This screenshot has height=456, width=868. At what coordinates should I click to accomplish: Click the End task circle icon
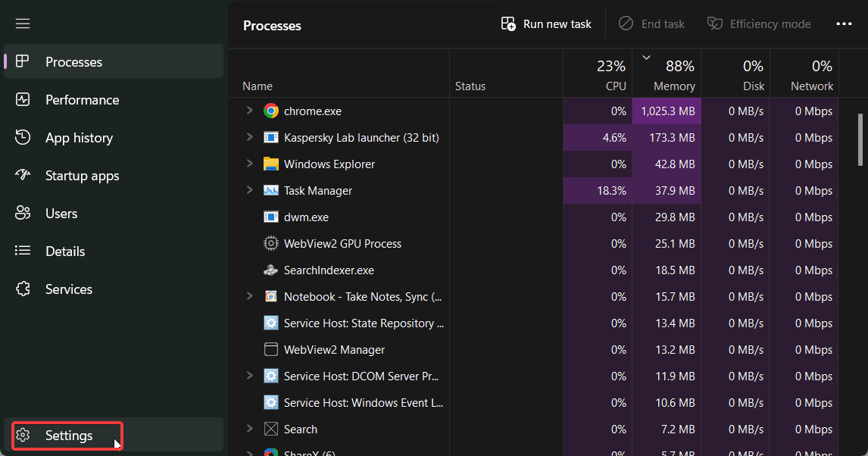626,23
